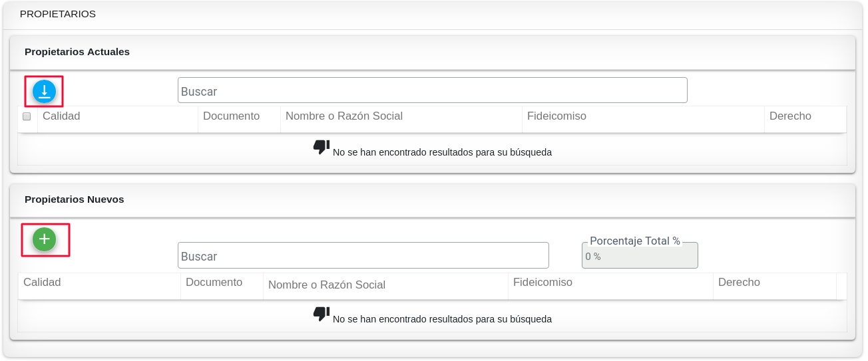Screen dimensions: 868x361
Task: Sort current owners by Nombre o Razón Social
Action: (344, 116)
